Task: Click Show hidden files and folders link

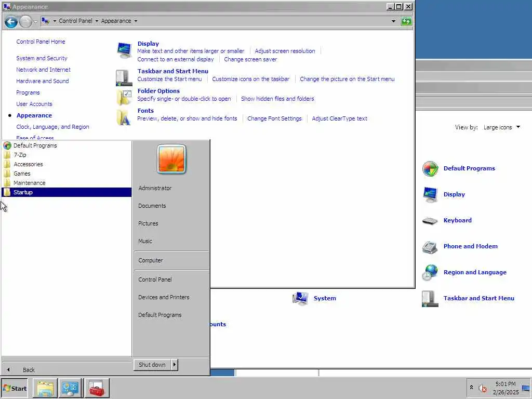Action: (x=277, y=99)
